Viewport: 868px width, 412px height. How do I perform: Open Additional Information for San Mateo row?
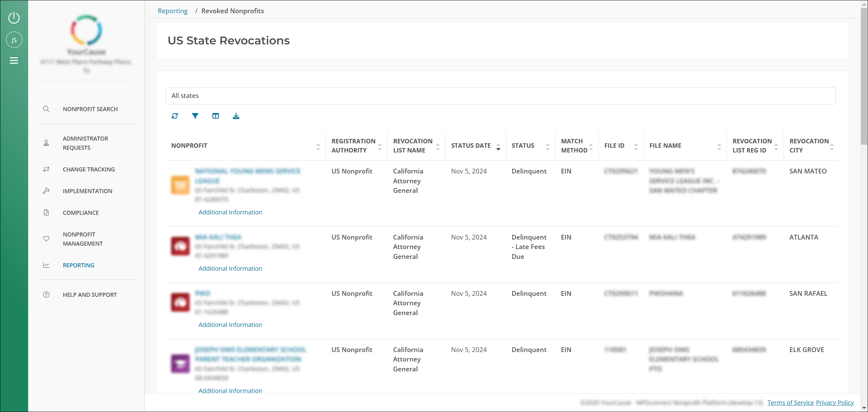coord(230,212)
